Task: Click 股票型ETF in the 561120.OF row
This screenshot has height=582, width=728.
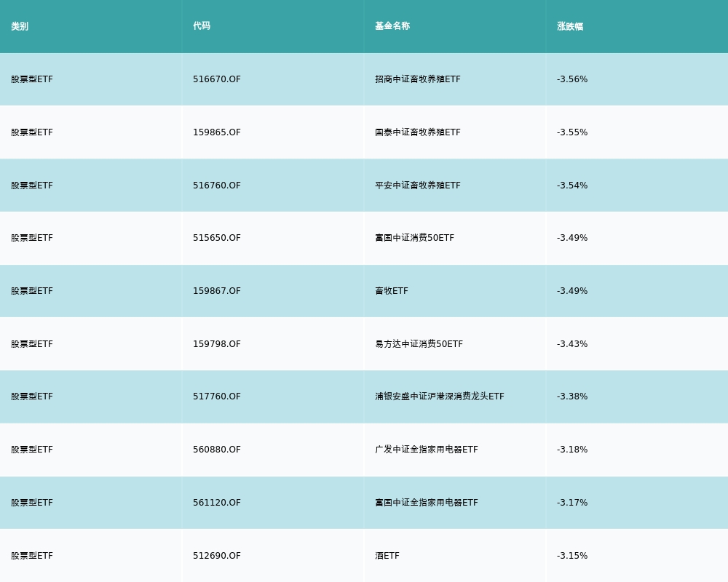Action: click(32, 503)
